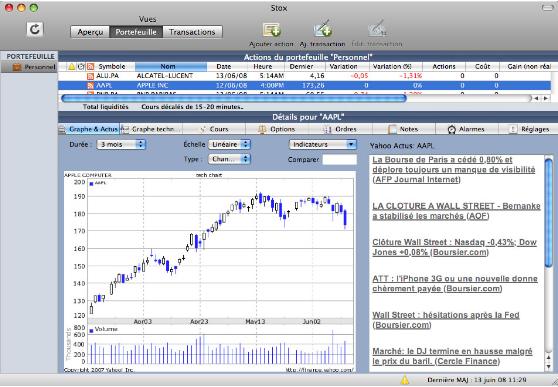Select the ALU.PA row symbol
The width and height of the screenshot is (558, 387).
(x=107, y=76)
